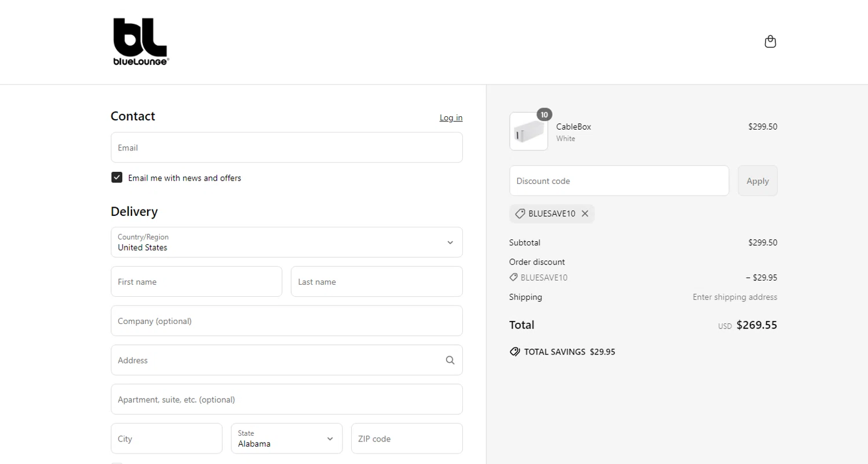Focus the City field
This screenshot has height=464, width=868.
point(167,439)
